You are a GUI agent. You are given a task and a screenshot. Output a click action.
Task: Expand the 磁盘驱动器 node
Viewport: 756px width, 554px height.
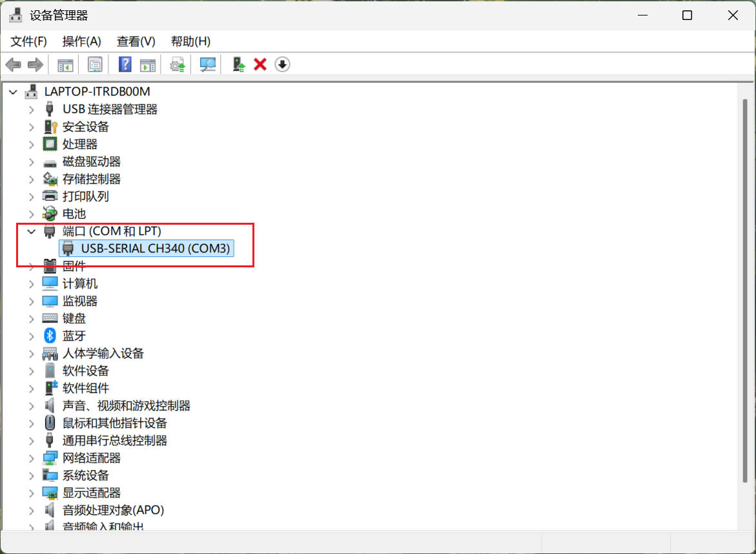click(32, 161)
